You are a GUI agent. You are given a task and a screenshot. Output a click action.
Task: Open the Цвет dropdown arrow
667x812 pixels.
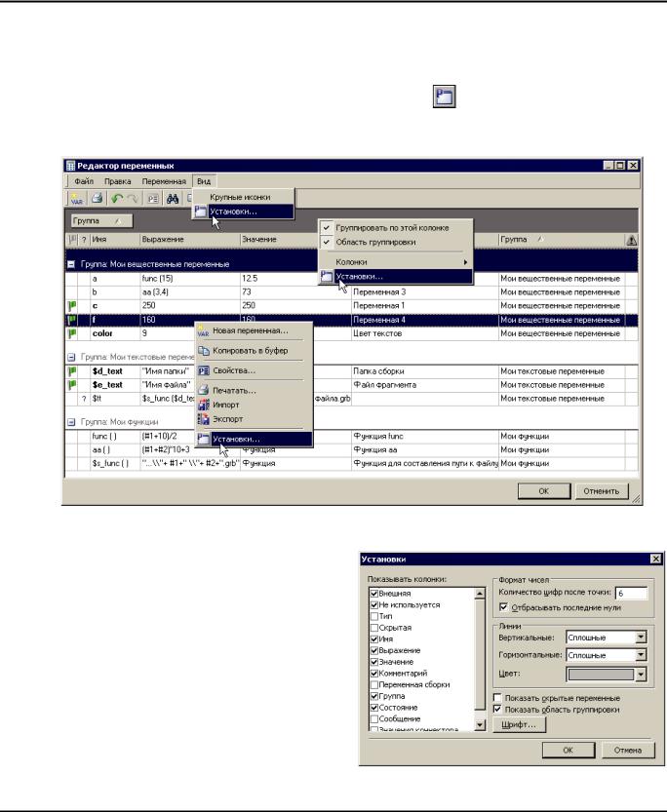pos(641,674)
